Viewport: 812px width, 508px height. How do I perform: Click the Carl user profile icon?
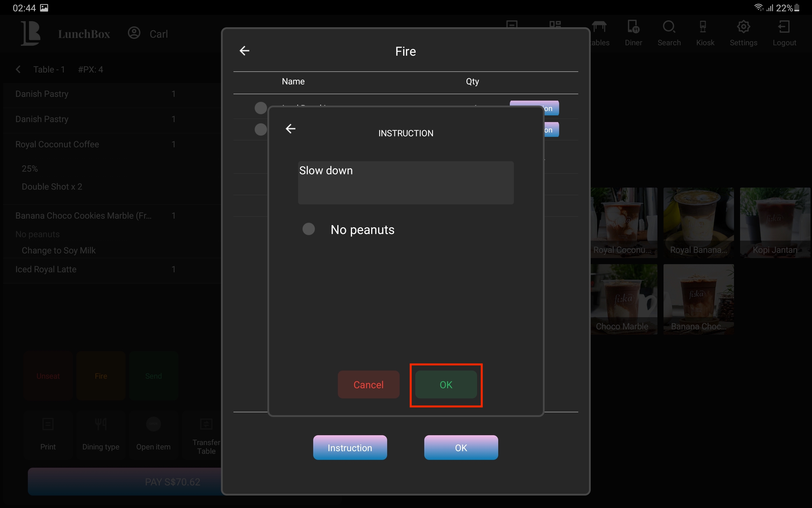tap(134, 33)
